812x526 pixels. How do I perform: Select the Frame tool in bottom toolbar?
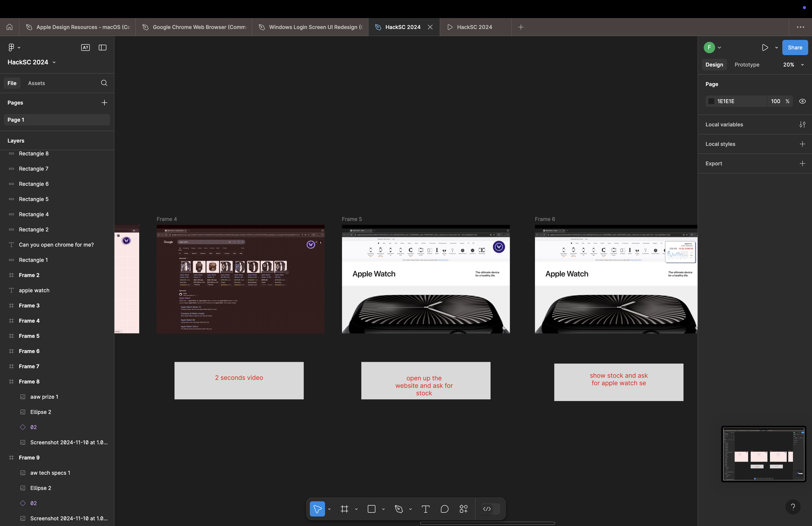pos(344,509)
